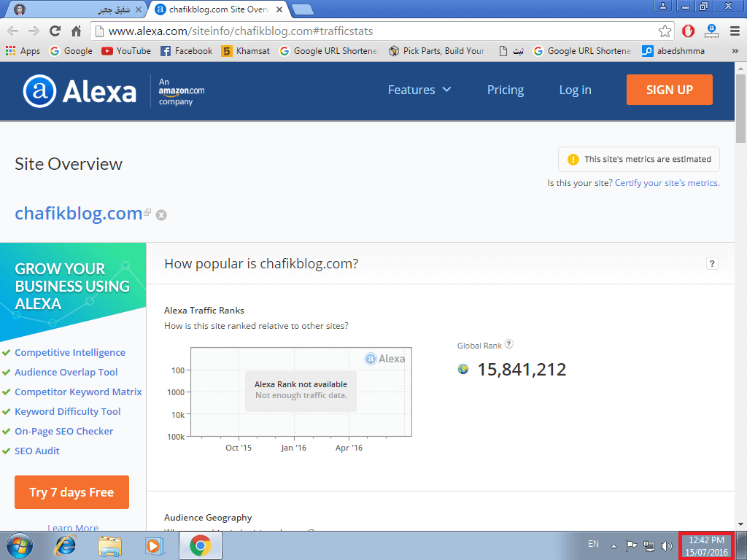The image size is (747, 560).
Task: Show more bookmarks with the chevron
Action: tap(735, 51)
